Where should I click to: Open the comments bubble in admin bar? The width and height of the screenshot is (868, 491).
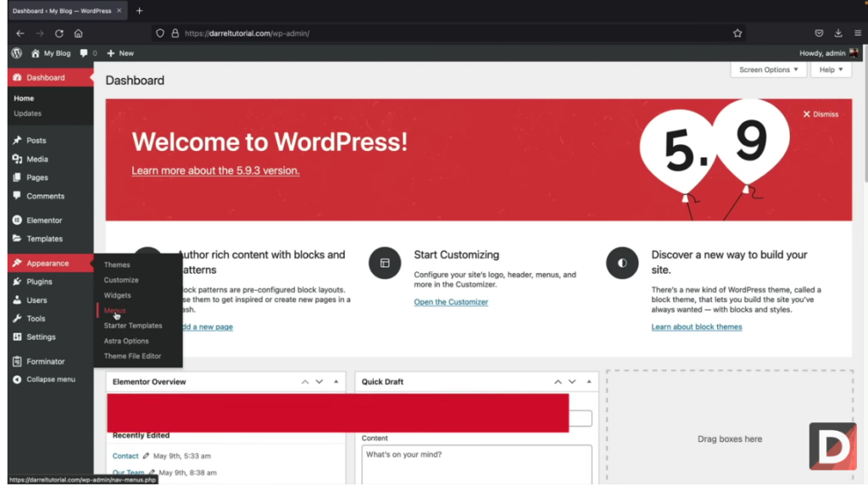[84, 53]
